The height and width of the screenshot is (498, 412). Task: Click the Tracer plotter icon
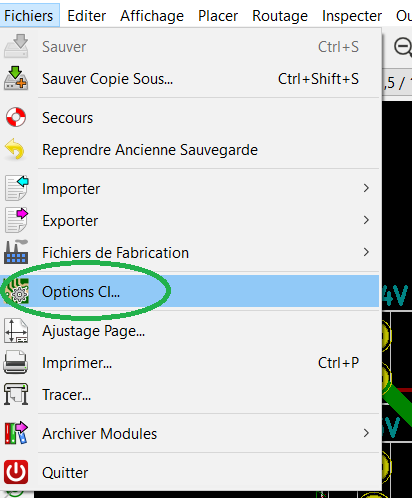[x=16, y=394]
